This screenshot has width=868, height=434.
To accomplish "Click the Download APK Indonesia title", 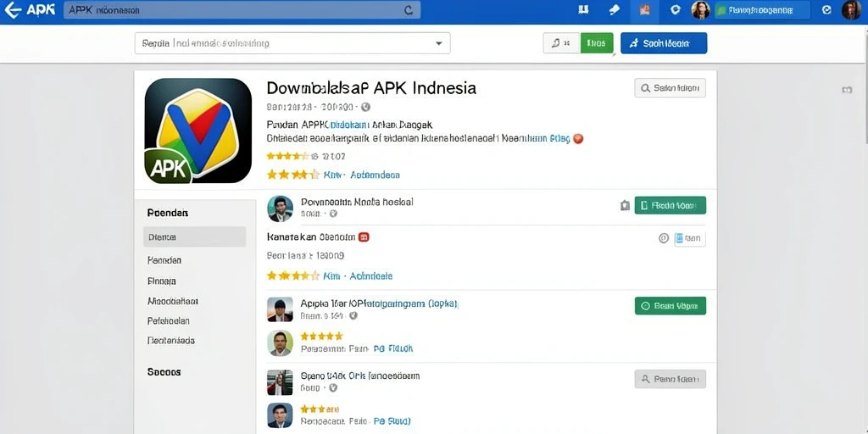I will click(x=371, y=88).
